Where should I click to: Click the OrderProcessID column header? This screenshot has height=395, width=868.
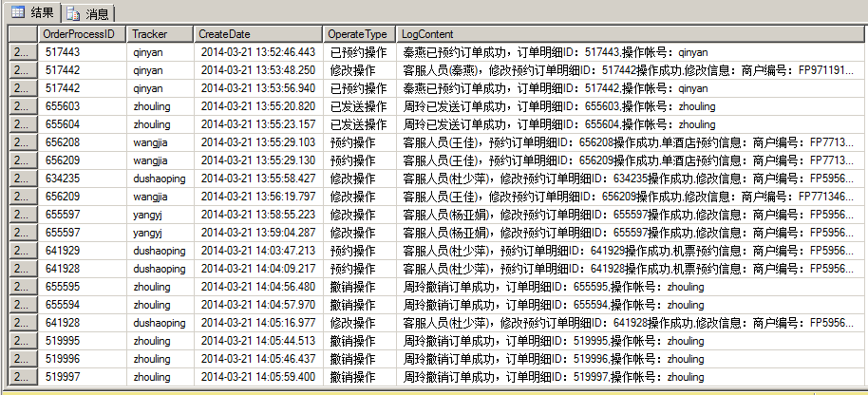[83, 34]
